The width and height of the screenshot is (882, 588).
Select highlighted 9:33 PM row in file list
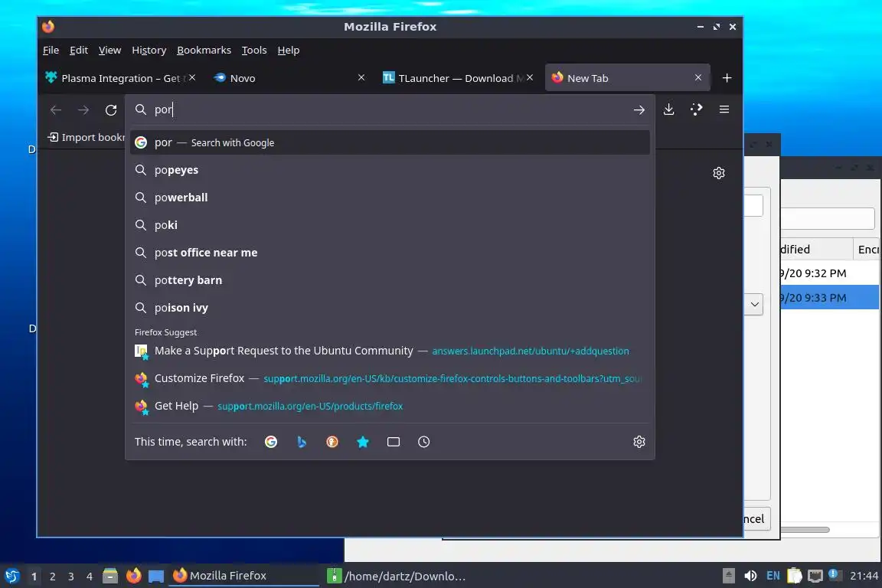[830, 298]
